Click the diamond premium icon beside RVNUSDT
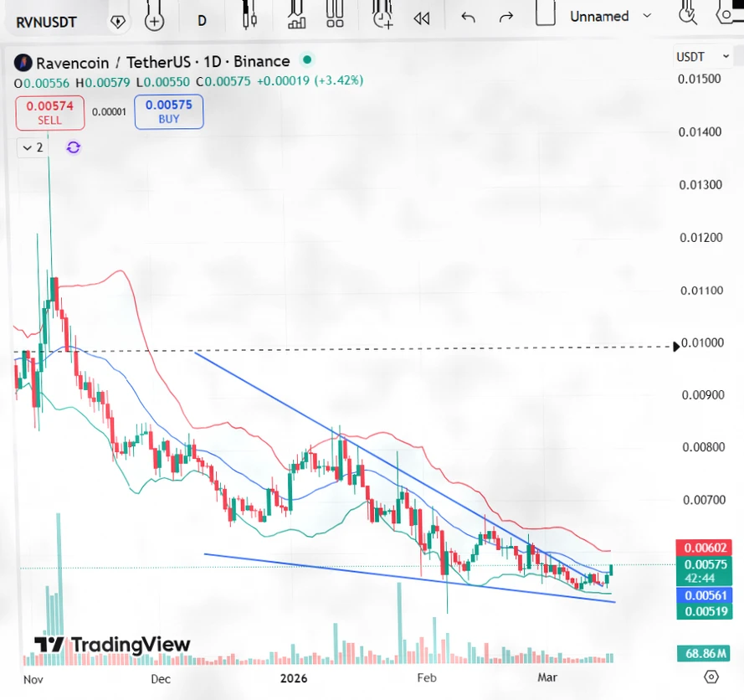The width and height of the screenshot is (744, 700). point(118,22)
